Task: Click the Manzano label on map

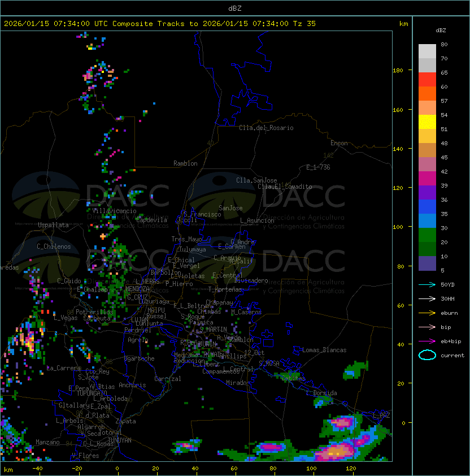Action: [47, 442]
